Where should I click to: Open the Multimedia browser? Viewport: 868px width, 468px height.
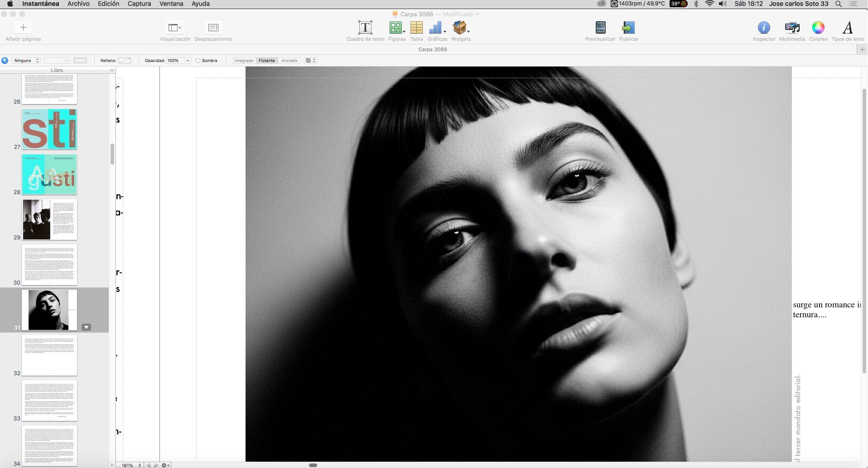792,28
